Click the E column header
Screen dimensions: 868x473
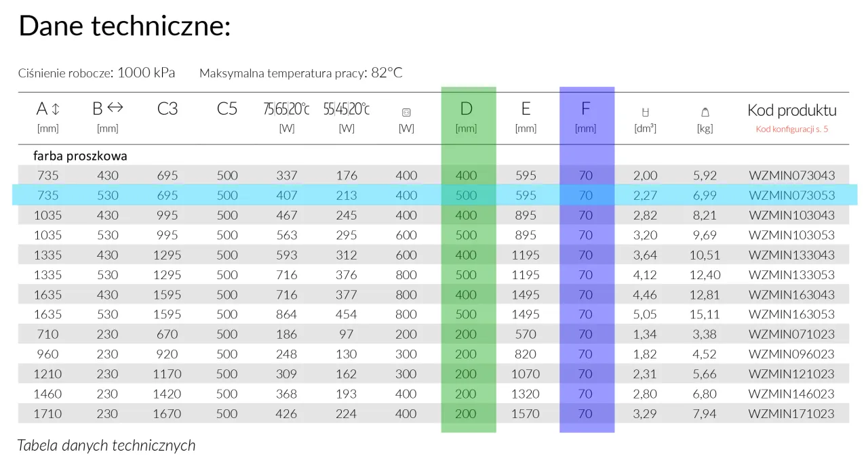(526, 109)
